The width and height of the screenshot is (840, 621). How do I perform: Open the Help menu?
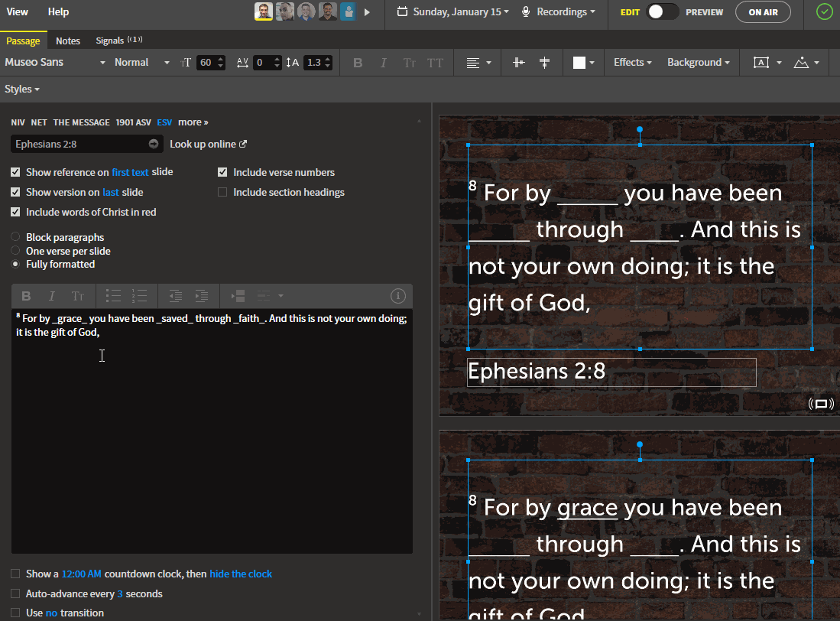pos(58,11)
